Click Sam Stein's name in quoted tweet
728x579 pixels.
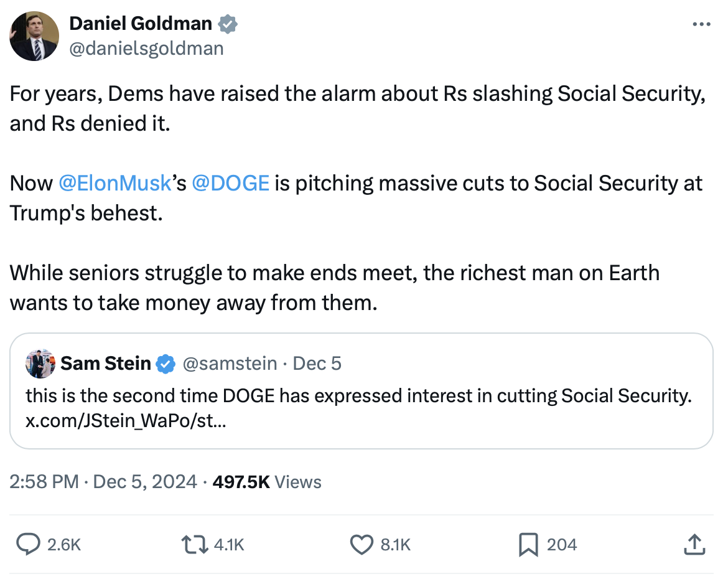coord(106,363)
